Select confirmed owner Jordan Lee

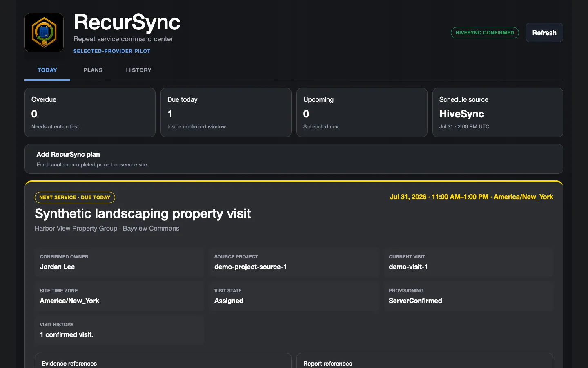pos(57,267)
